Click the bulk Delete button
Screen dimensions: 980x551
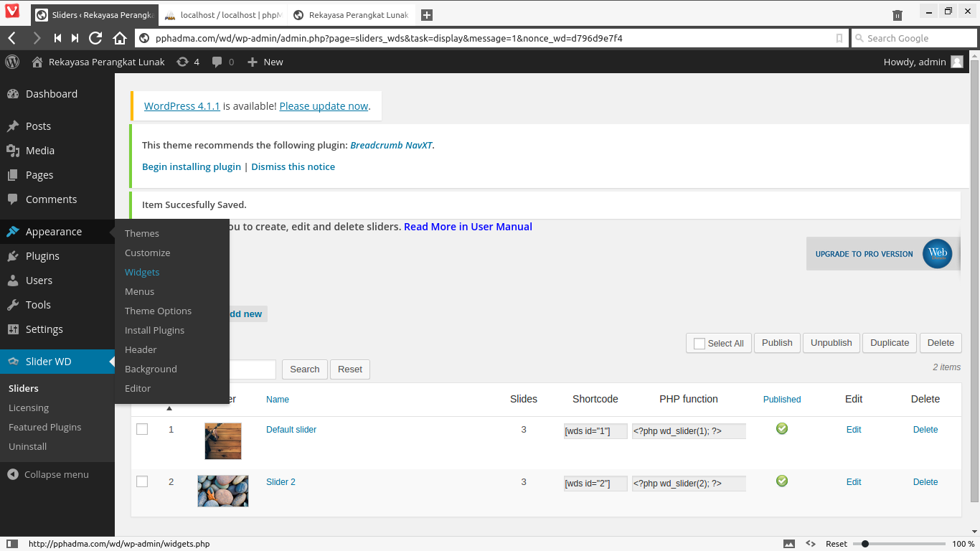click(941, 343)
